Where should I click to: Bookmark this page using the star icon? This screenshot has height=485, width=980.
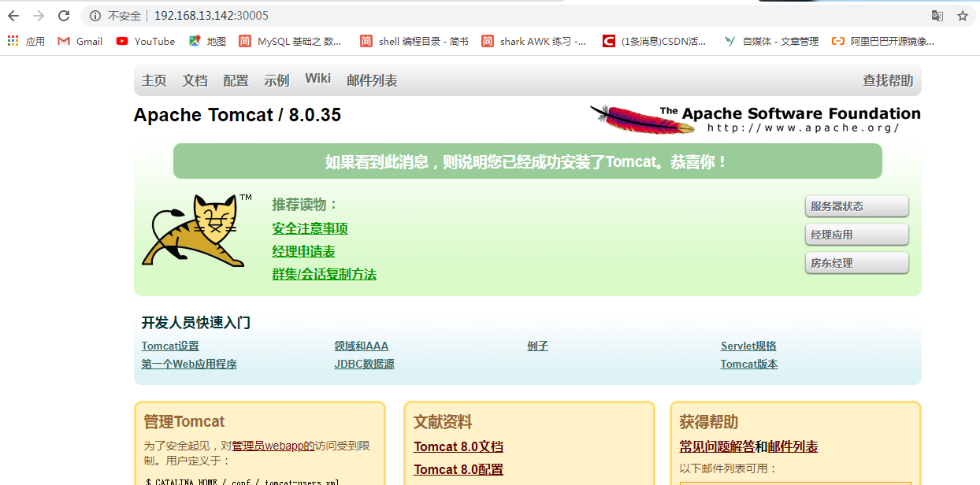tap(963, 15)
